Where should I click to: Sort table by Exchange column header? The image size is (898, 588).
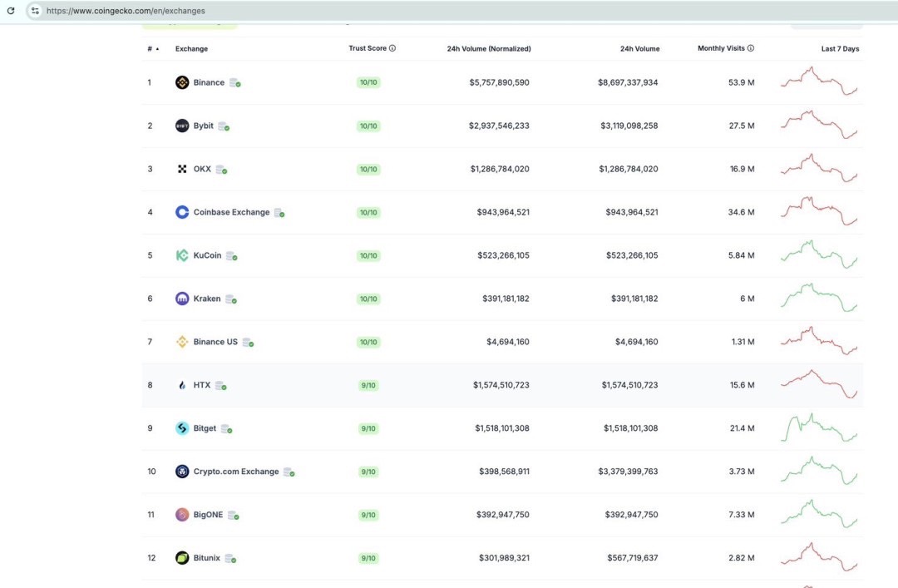click(x=191, y=49)
